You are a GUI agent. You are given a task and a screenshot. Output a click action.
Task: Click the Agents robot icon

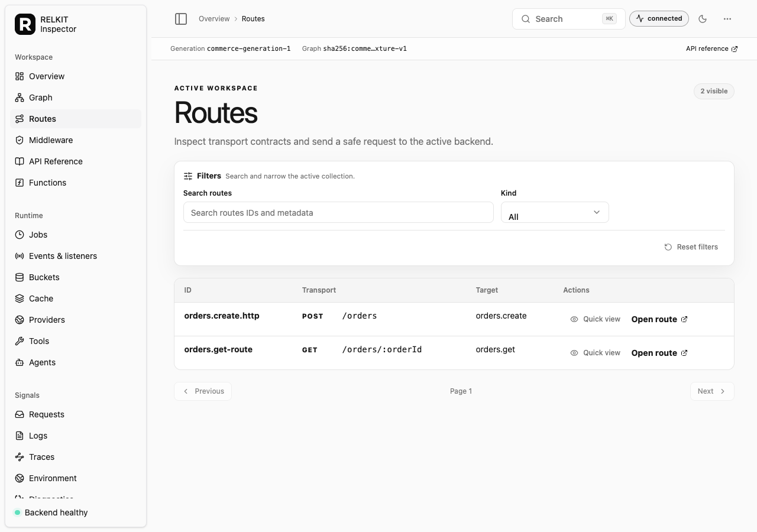(20, 362)
